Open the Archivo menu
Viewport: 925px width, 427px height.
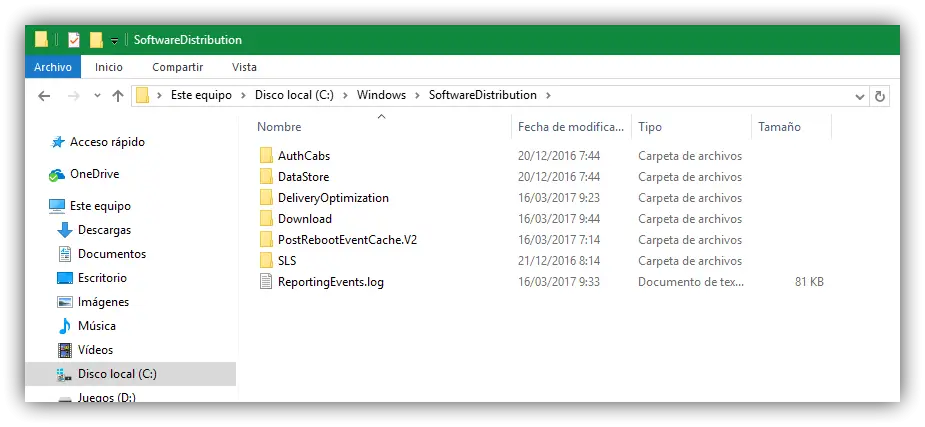(53, 67)
